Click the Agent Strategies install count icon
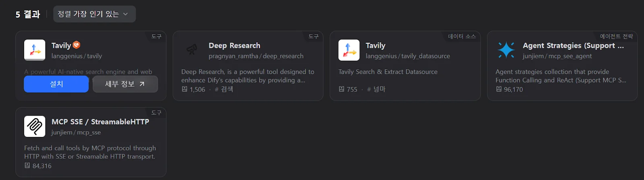 pyautogui.click(x=499, y=89)
